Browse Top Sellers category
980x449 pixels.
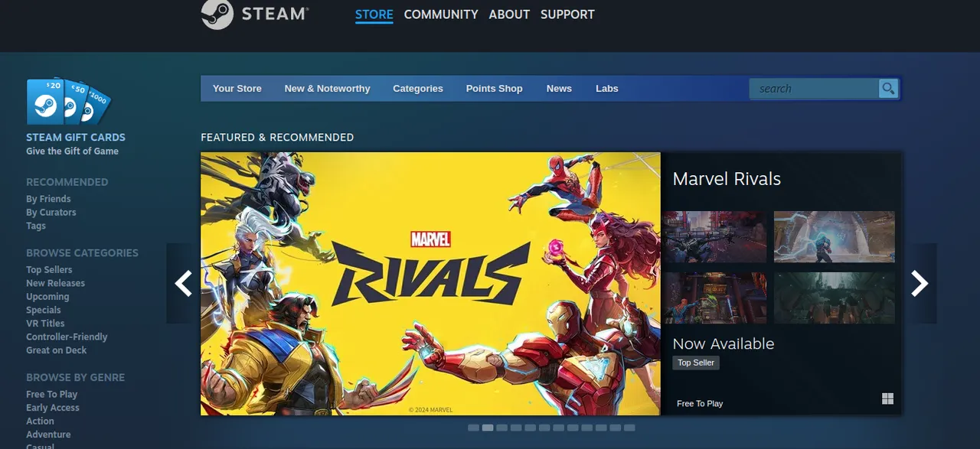pyautogui.click(x=49, y=270)
